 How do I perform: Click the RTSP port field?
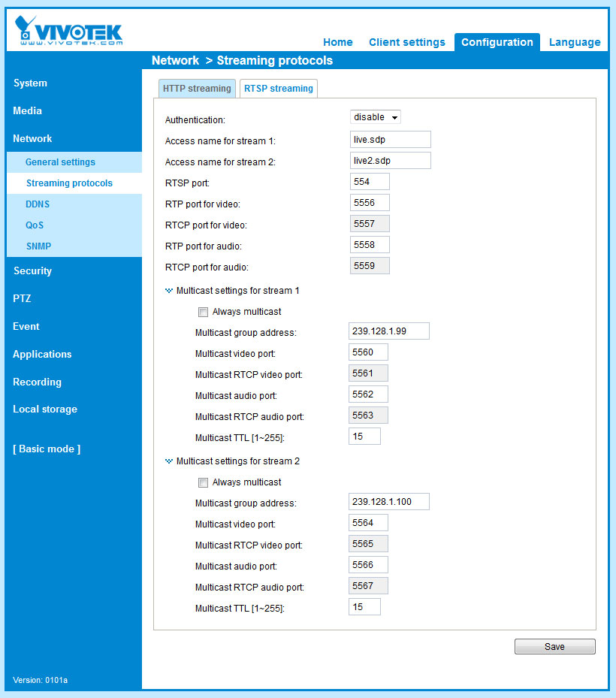[x=370, y=182]
